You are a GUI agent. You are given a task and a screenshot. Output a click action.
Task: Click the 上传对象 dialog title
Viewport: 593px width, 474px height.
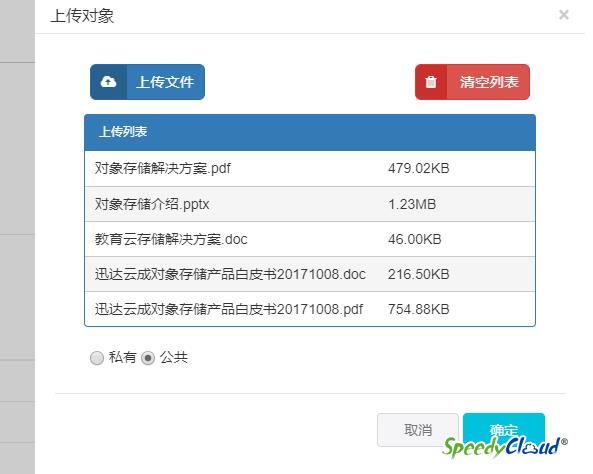(x=82, y=16)
